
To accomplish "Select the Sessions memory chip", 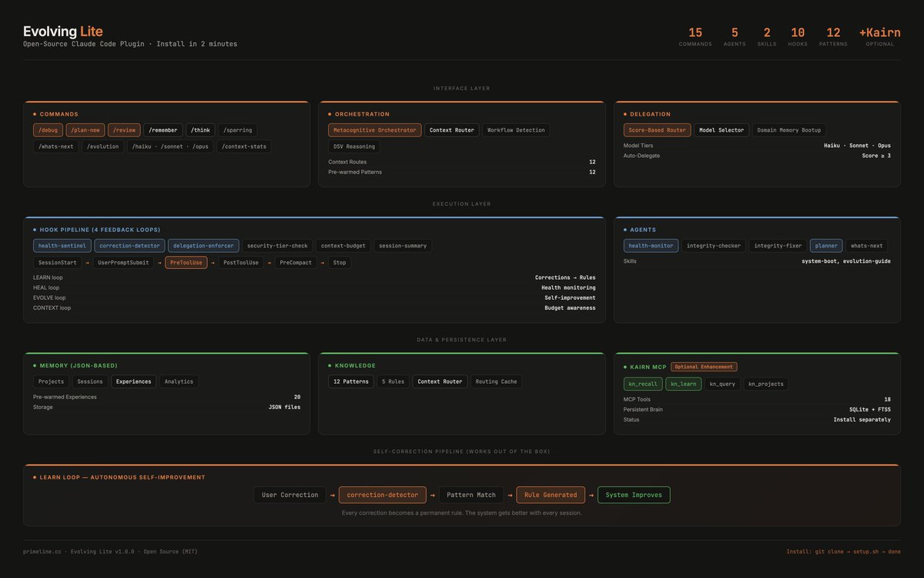I will (x=90, y=381).
